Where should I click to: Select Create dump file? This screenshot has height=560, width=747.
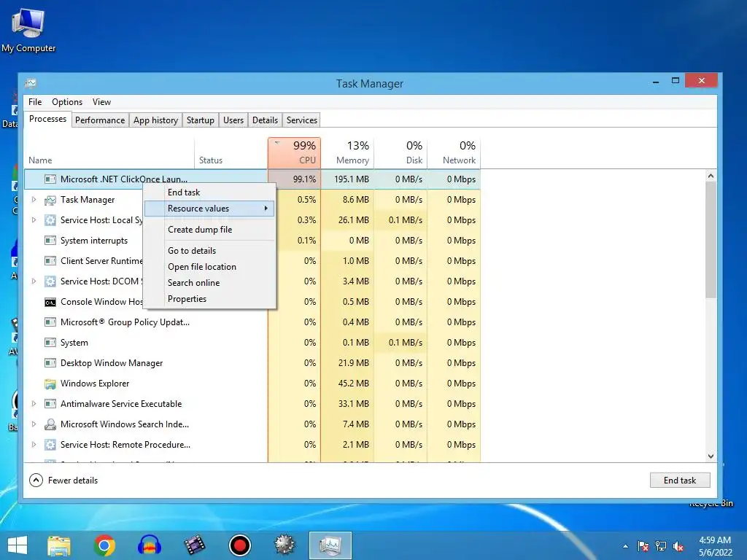tap(209, 230)
